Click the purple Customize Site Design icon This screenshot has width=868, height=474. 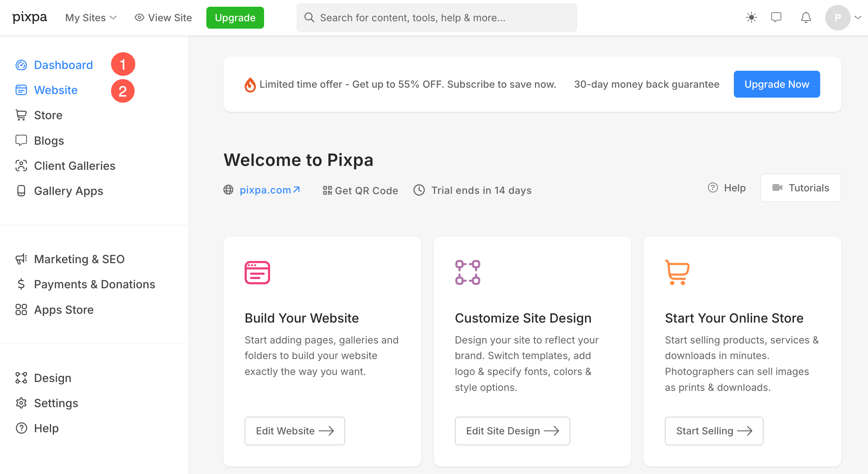(468, 272)
